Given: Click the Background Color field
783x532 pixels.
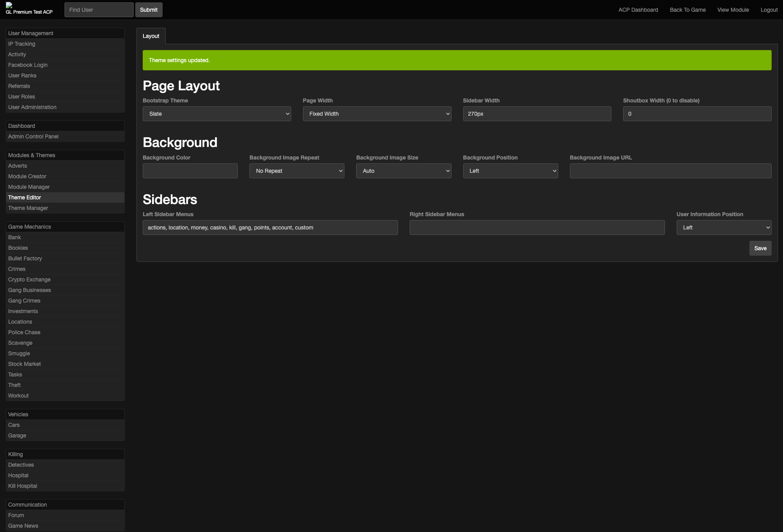Looking at the screenshot, I should point(190,171).
